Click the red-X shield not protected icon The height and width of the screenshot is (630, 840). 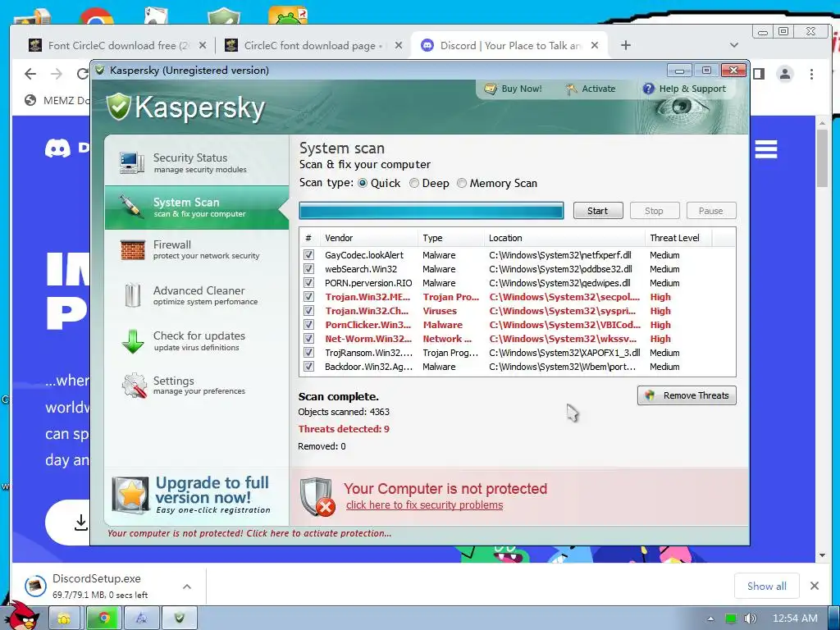[x=317, y=496]
